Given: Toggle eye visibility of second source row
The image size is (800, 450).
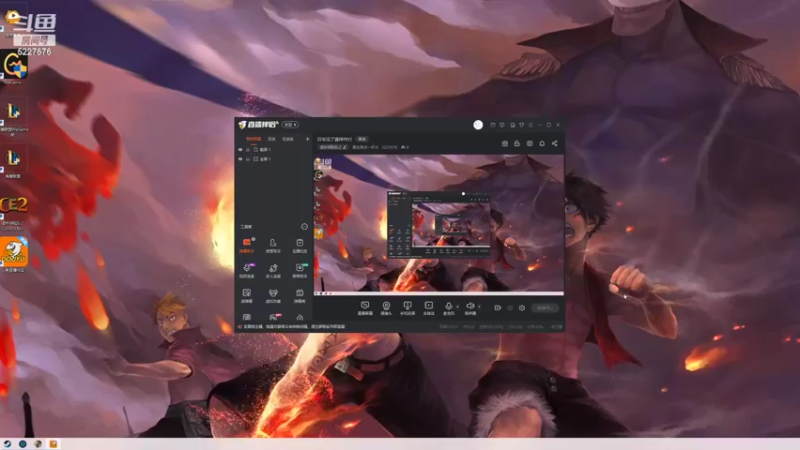Looking at the screenshot, I should point(240,159).
